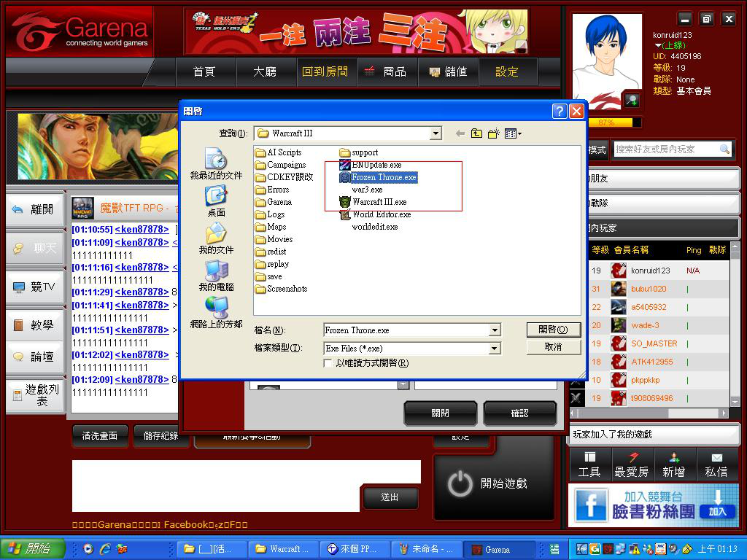This screenshot has height=560, width=747.
Task: Select player bubu1020 in room list
Action: point(649,289)
